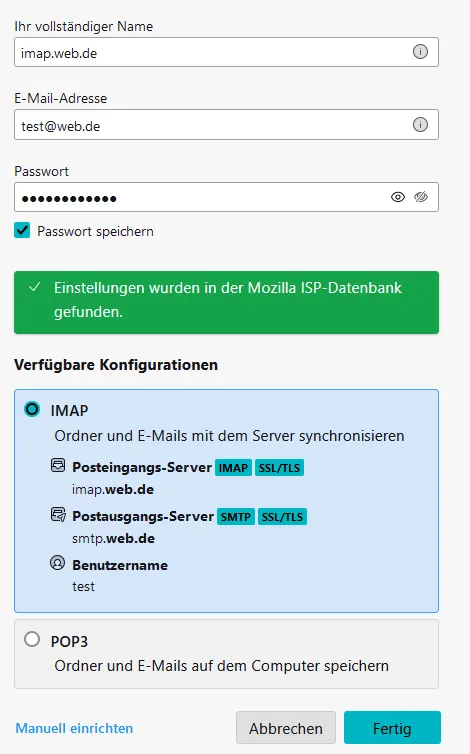
Task: Click the SMTP badge next to Postausgangs-Server
Action: click(x=236, y=517)
